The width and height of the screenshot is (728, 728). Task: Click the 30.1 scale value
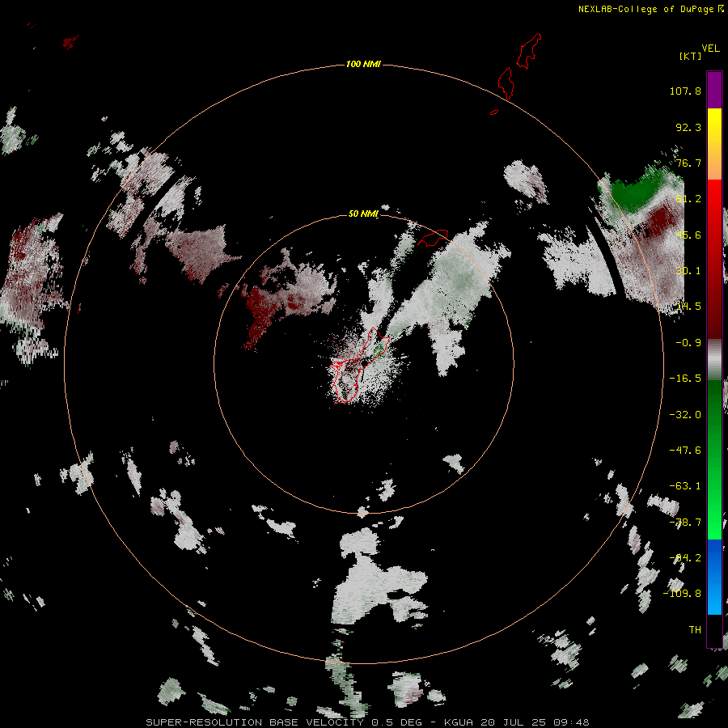click(688, 271)
